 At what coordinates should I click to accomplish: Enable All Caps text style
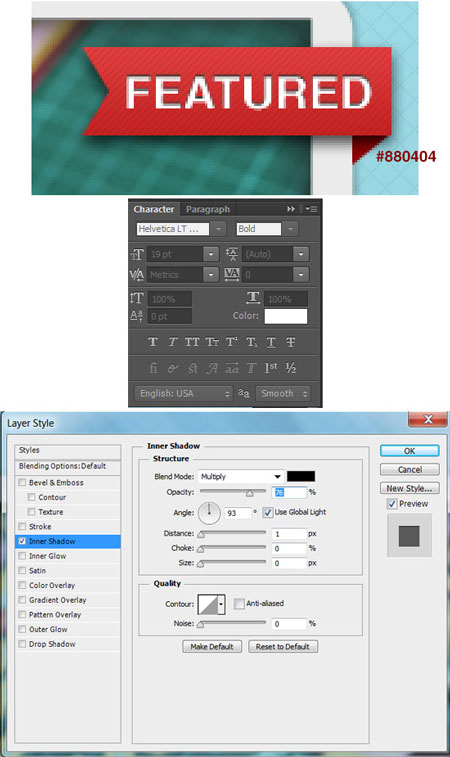point(192,342)
